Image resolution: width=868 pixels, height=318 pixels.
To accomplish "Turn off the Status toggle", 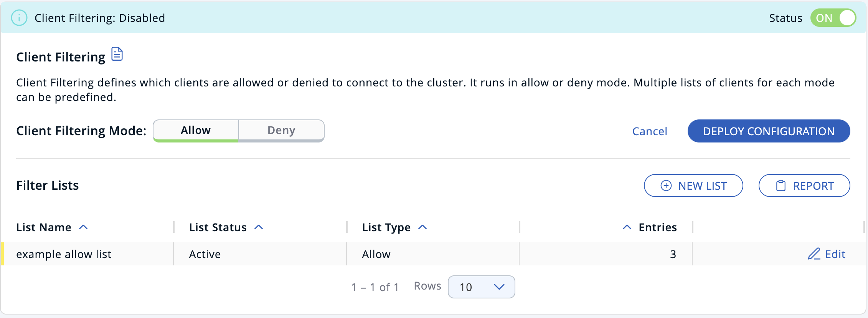I will pyautogui.click(x=833, y=18).
